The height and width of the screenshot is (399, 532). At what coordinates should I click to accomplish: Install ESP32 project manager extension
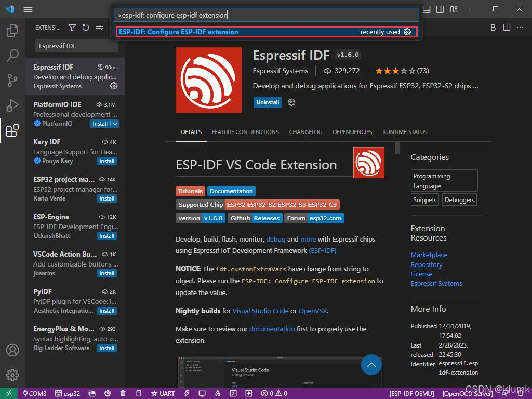pyautogui.click(x=107, y=198)
